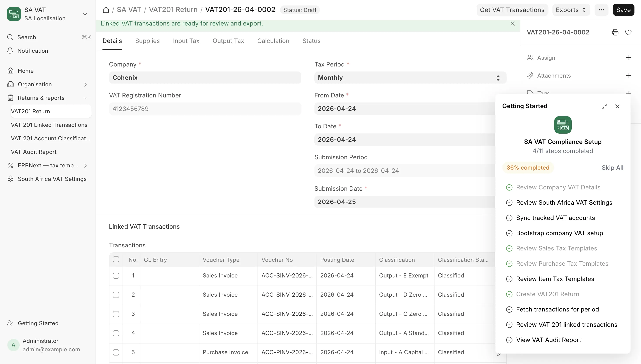Image resolution: width=641 pixels, height=364 pixels.
Task: Click the 36% completed progress badge
Action: tap(528, 168)
